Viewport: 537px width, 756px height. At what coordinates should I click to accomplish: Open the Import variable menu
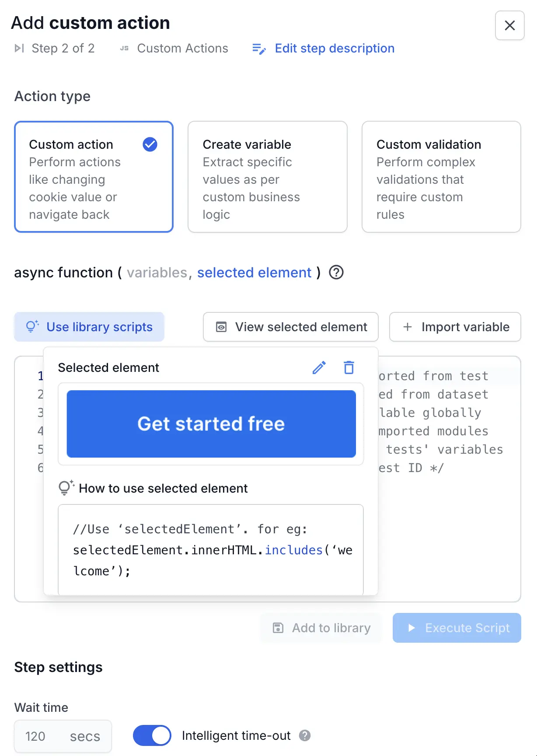pos(455,327)
